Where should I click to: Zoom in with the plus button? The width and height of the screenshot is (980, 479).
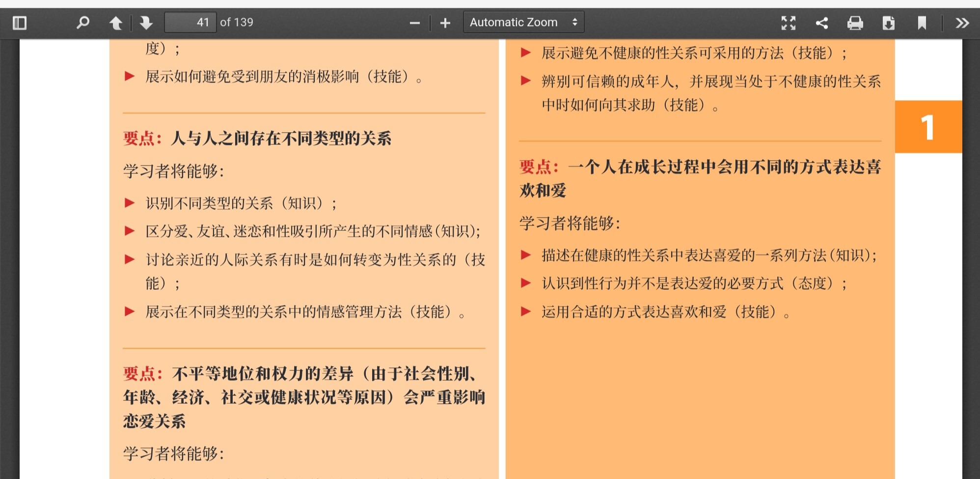coord(445,23)
